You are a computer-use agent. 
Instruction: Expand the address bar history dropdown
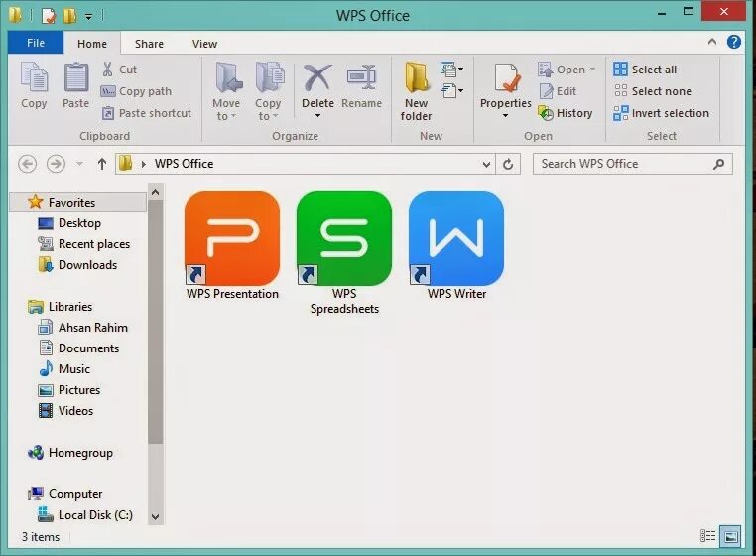(486, 165)
